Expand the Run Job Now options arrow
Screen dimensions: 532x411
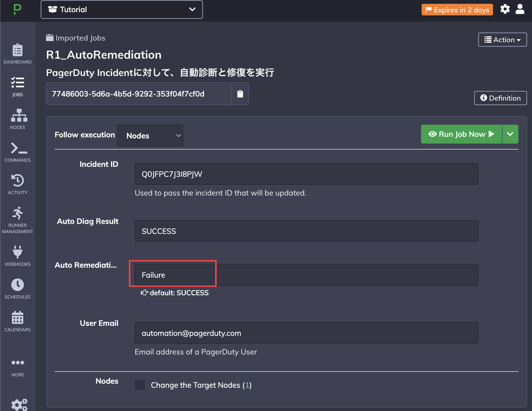coord(510,134)
